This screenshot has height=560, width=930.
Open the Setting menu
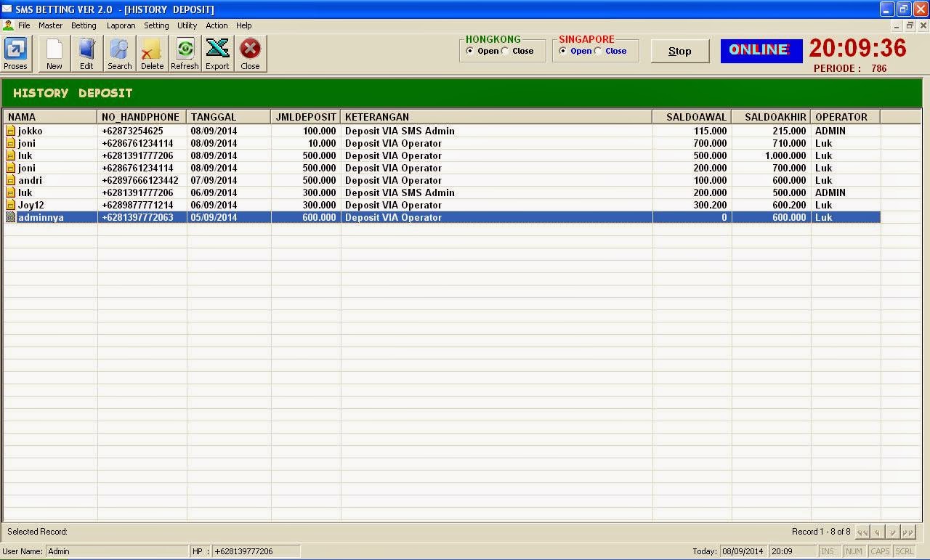pyautogui.click(x=156, y=25)
